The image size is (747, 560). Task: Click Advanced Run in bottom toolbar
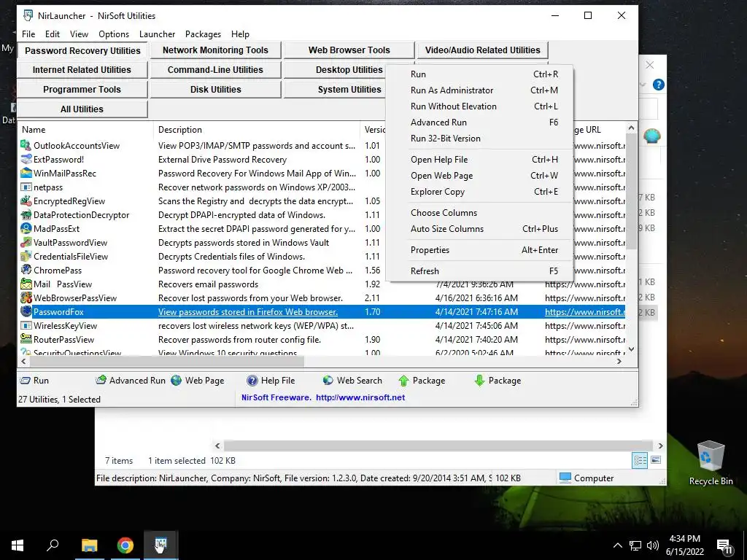click(131, 381)
